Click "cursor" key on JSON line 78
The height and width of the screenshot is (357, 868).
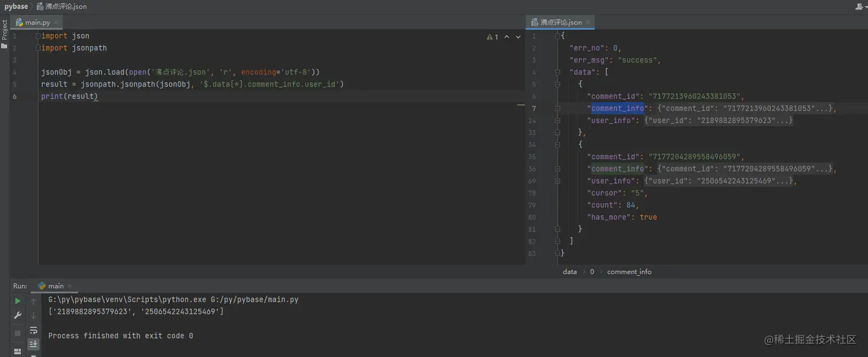604,193
